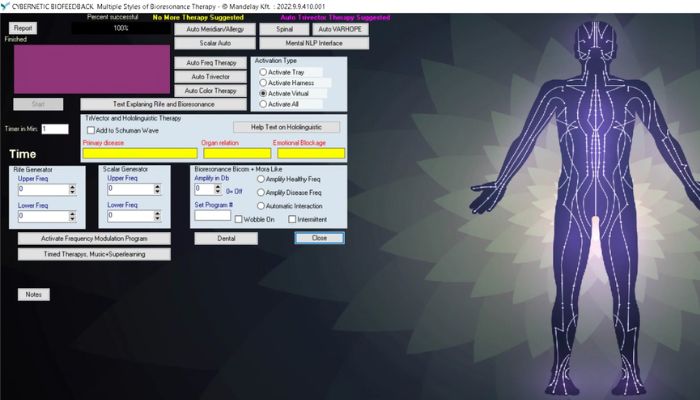Image resolution: width=700 pixels, height=400 pixels.
Task: Click Activate Frequency Modulation Program
Action: click(x=94, y=239)
